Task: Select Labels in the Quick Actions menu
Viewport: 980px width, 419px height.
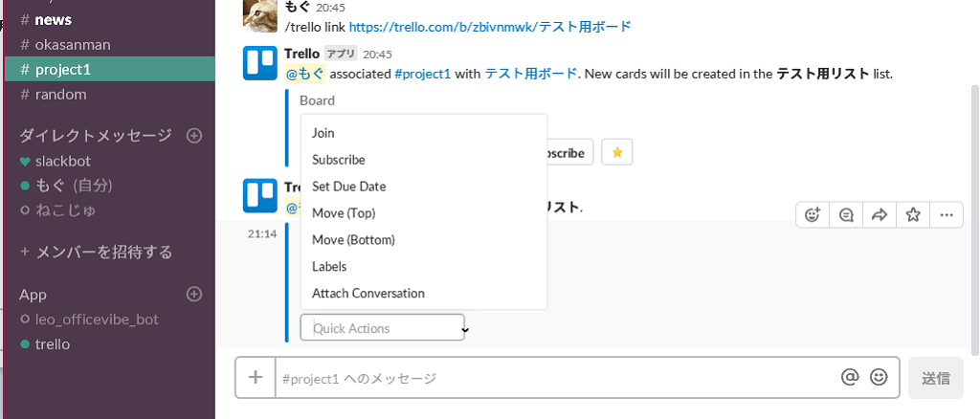Action: 329,267
